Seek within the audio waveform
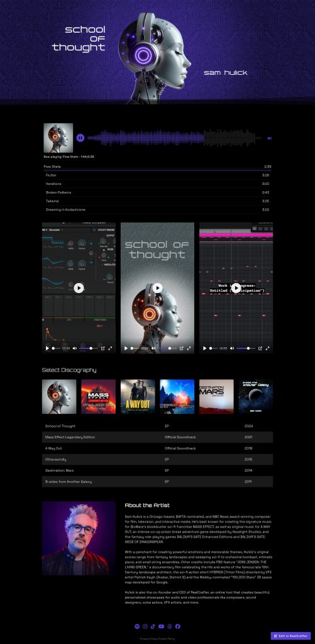Image resolution: width=315 pixels, height=644 pixels. click(x=174, y=138)
